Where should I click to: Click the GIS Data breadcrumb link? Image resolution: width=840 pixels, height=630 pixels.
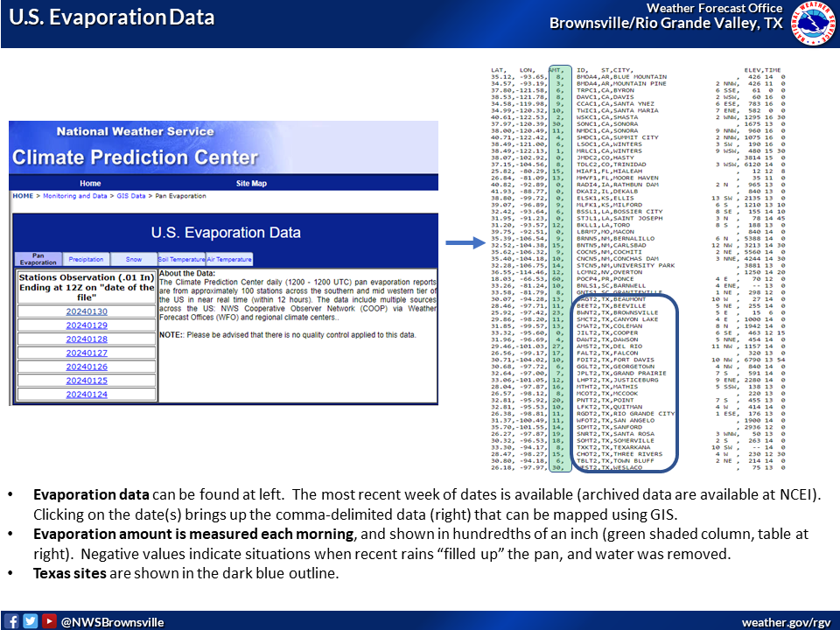tap(131, 196)
